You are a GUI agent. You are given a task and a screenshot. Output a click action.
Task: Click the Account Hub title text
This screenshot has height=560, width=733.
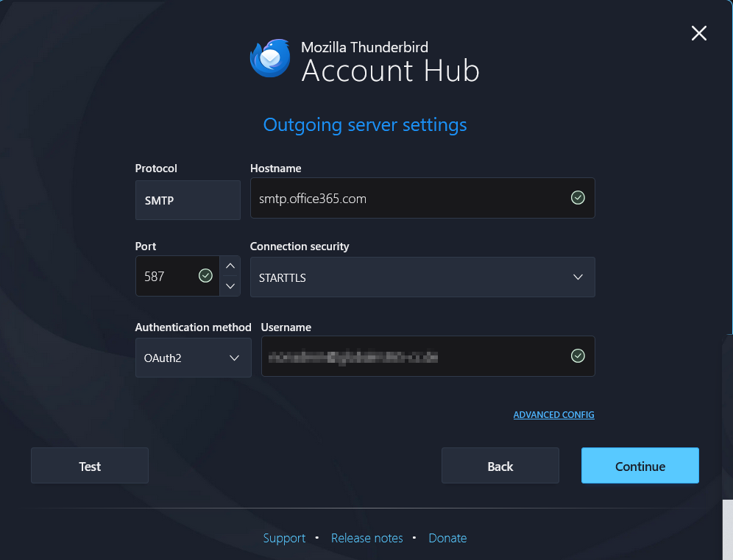pyautogui.click(x=391, y=71)
